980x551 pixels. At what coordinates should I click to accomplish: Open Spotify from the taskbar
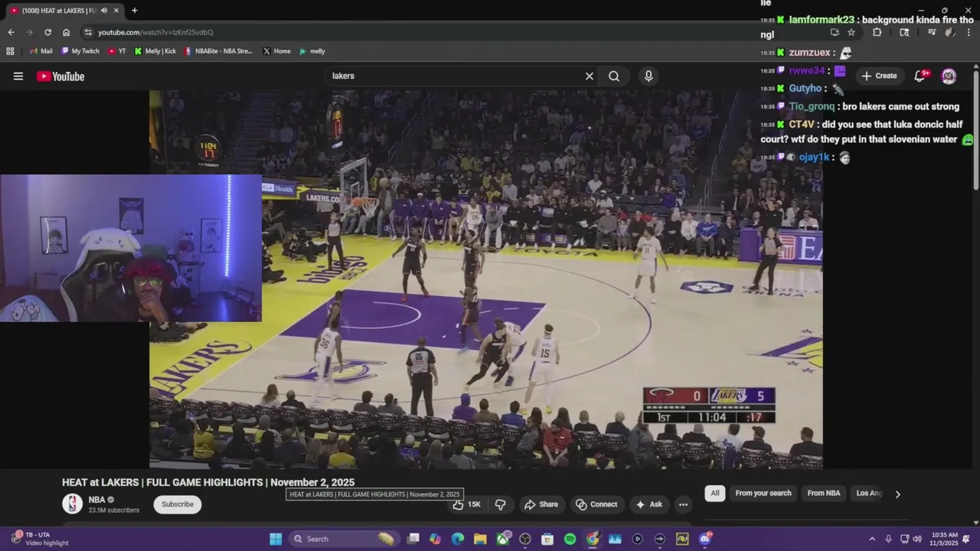pyautogui.click(x=570, y=539)
